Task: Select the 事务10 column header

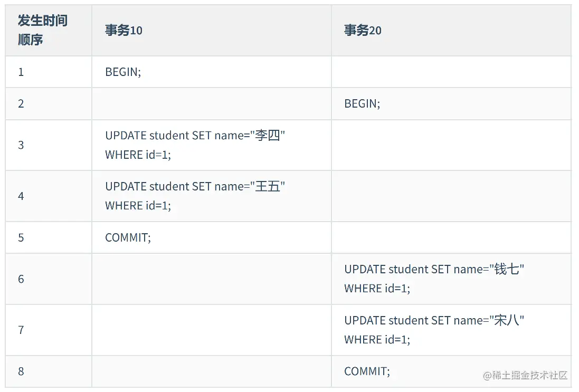Action: [124, 31]
